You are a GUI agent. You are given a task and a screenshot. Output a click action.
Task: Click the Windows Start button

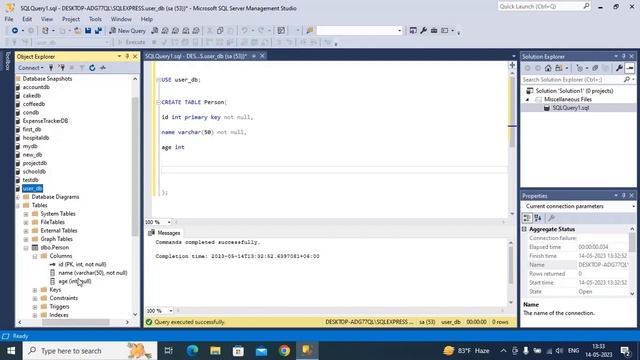pyautogui.click(x=11, y=351)
